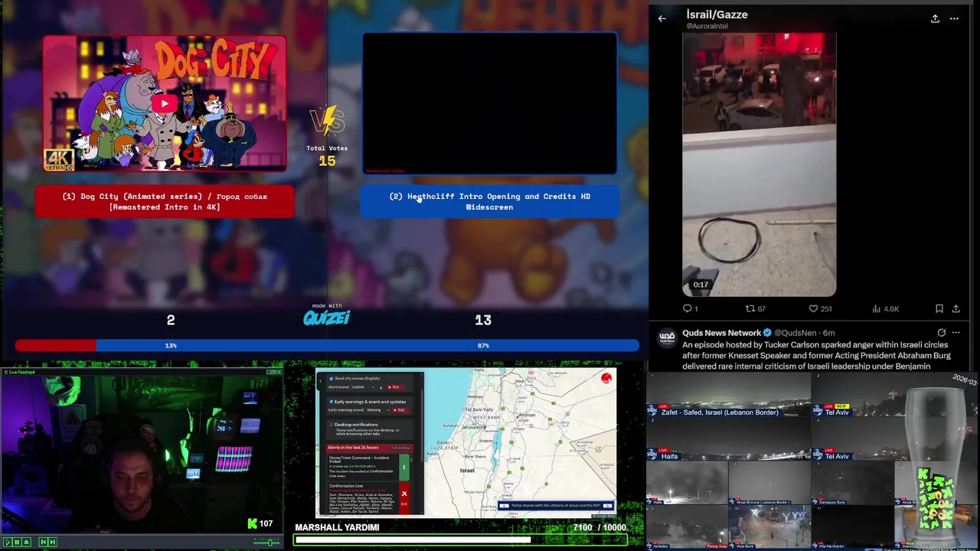
Task: Bookmark the video tweet
Action: (939, 308)
